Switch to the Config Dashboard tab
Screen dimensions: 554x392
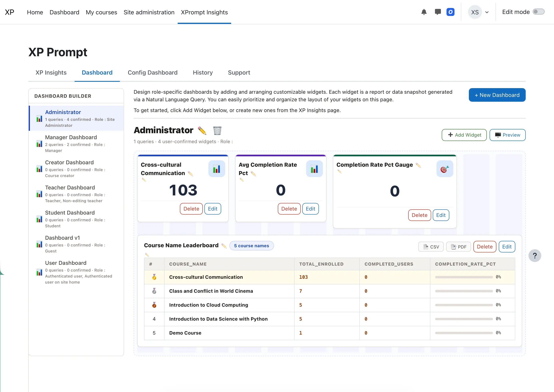[x=153, y=73]
